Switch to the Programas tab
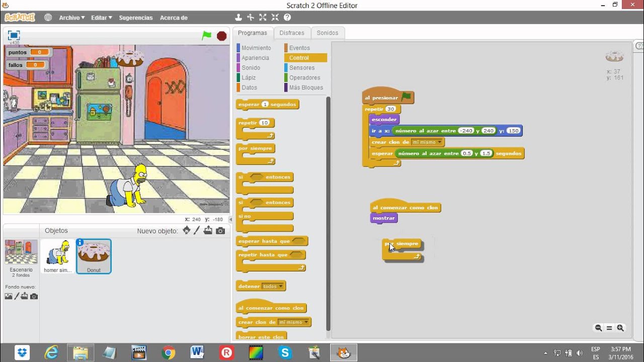Image resolution: width=644 pixels, height=362 pixels. click(253, 33)
